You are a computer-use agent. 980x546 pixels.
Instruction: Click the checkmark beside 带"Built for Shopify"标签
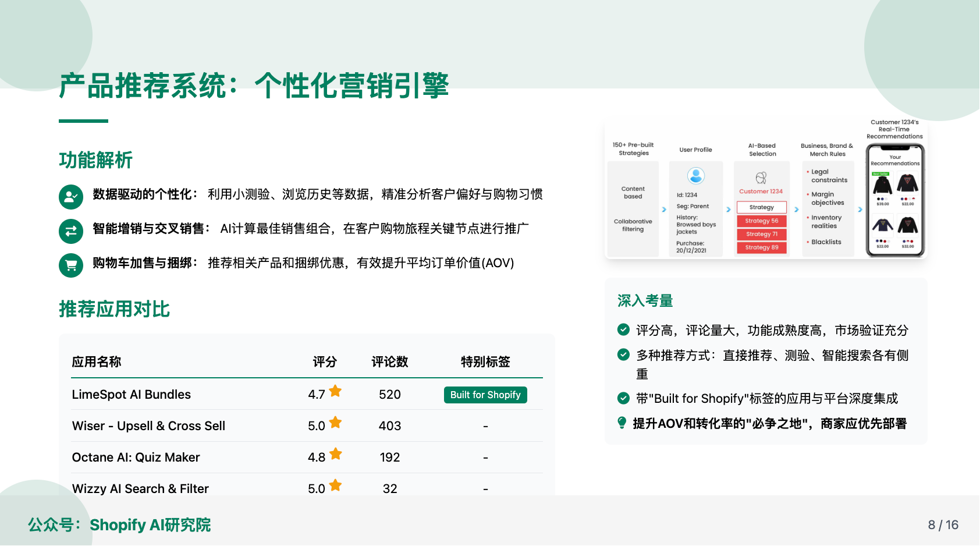[x=623, y=398]
